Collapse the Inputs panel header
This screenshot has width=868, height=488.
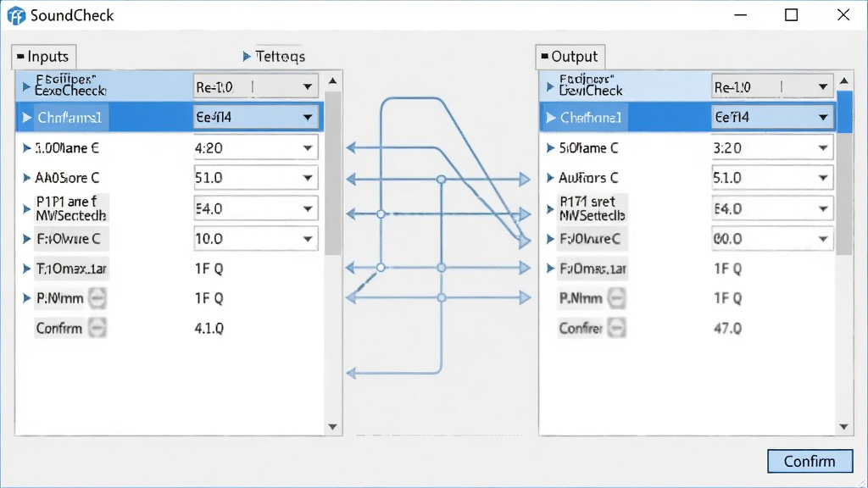click(44, 57)
